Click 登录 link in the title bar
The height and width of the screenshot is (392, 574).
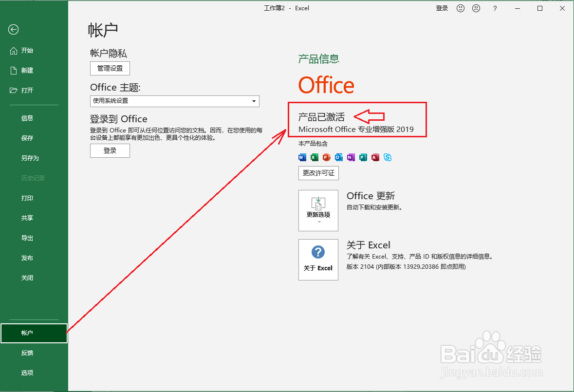(442, 8)
